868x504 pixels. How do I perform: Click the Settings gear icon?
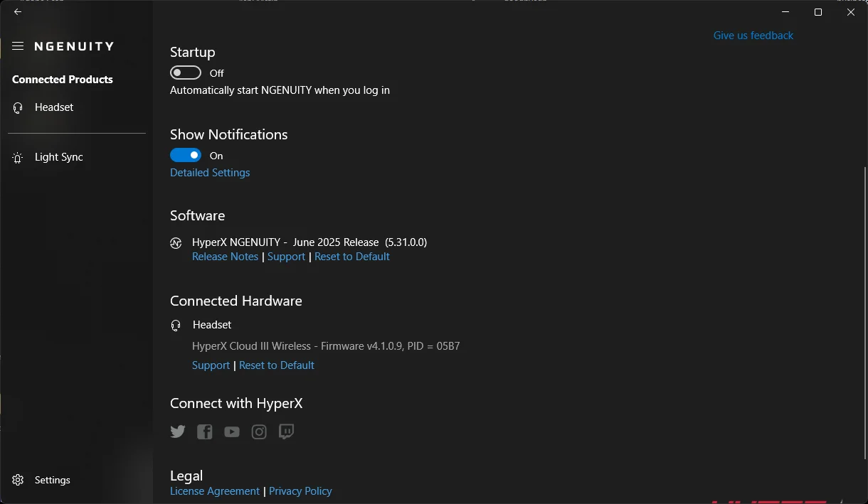click(18, 480)
